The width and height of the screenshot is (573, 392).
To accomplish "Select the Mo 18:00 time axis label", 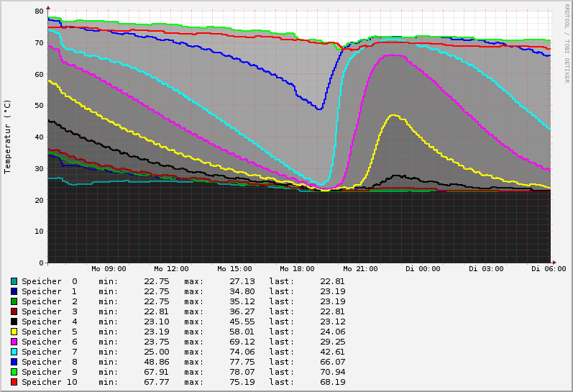I will (x=298, y=269).
